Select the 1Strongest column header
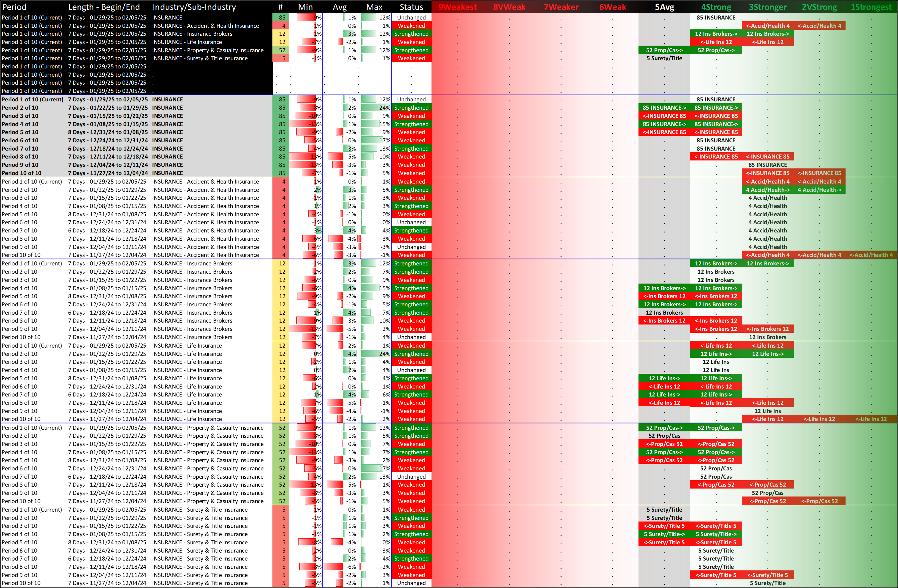This screenshot has width=898, height=588. click(871, 7)
